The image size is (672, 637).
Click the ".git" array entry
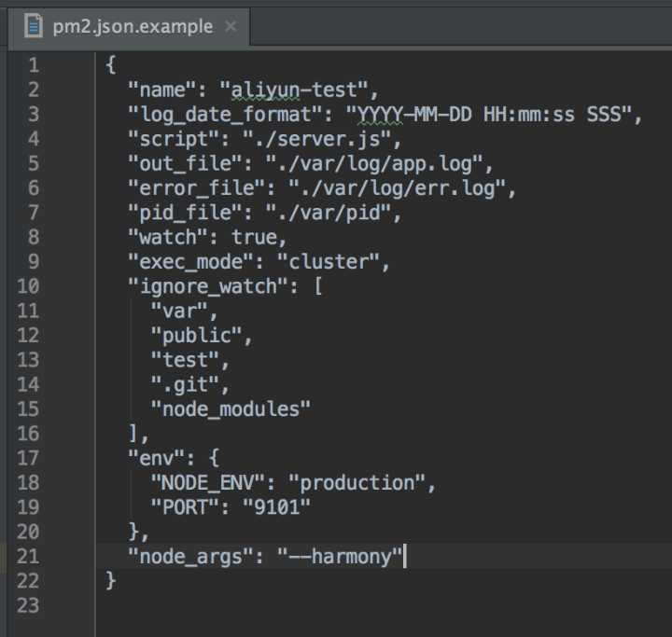(x=185, y=385)
